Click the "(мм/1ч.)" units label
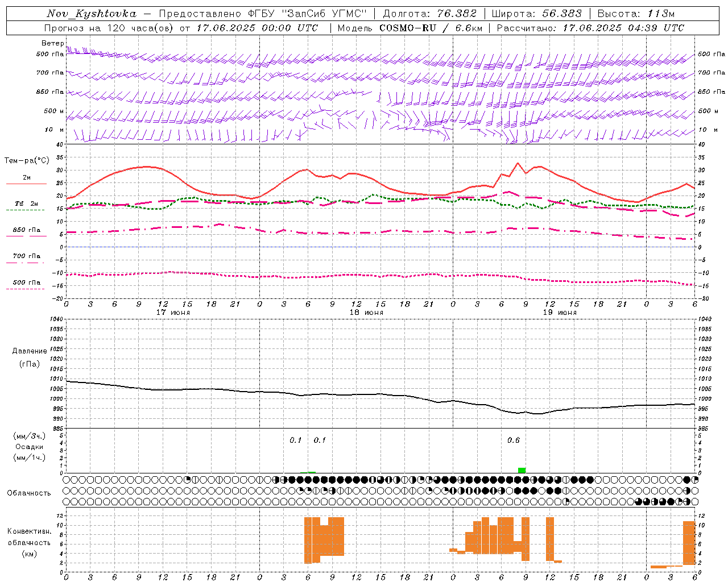Viewport: 728px width, 582px height. (30, 458)
